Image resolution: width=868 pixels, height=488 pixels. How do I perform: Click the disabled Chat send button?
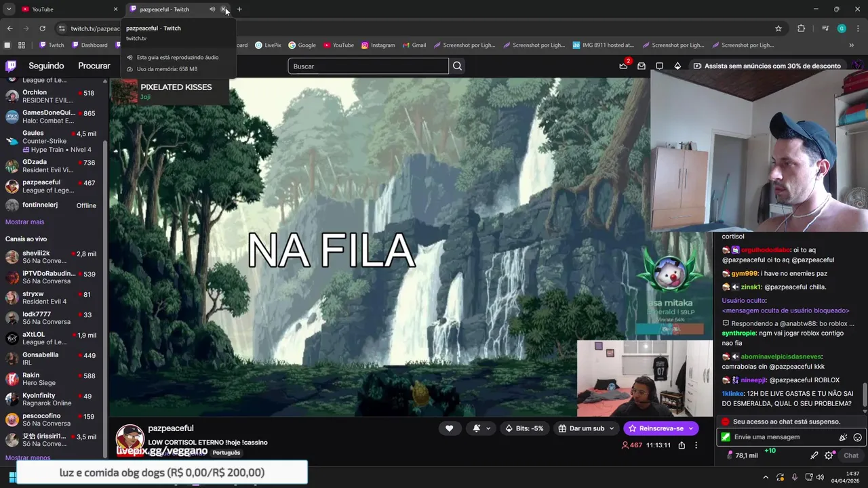coord(851,455)
